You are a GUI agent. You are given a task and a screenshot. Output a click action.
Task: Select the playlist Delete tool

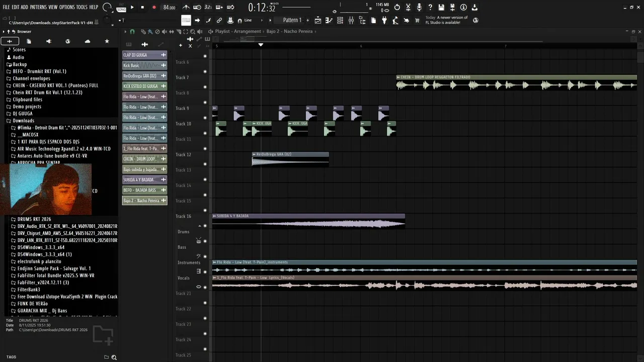pos(157,32)
